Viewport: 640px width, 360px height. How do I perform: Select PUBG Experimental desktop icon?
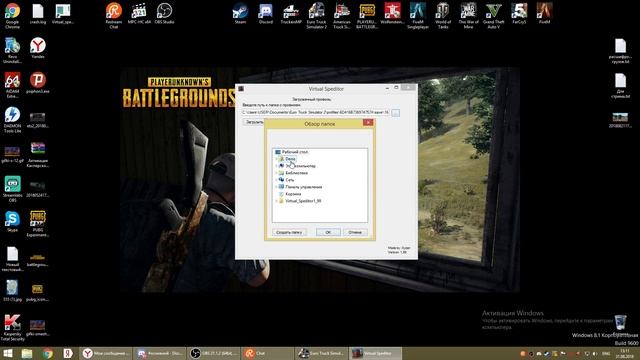(x=38, y=224)
